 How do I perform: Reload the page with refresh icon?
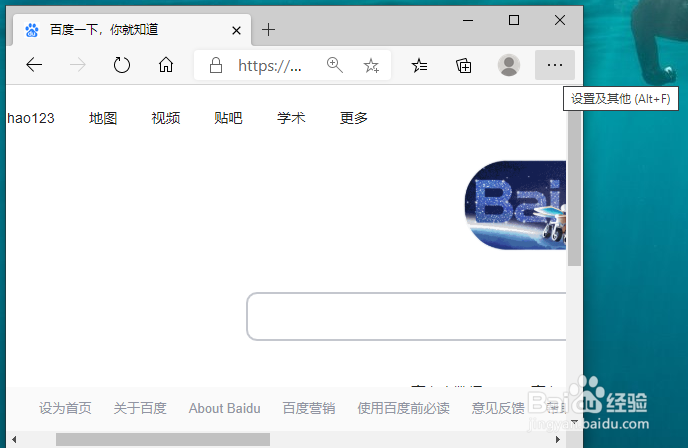click(122, 65)
